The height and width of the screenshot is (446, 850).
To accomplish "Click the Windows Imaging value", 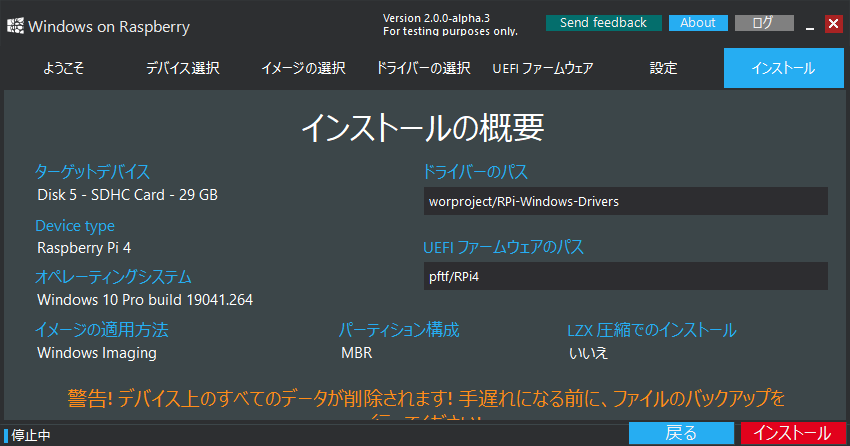I will point(97,353).
